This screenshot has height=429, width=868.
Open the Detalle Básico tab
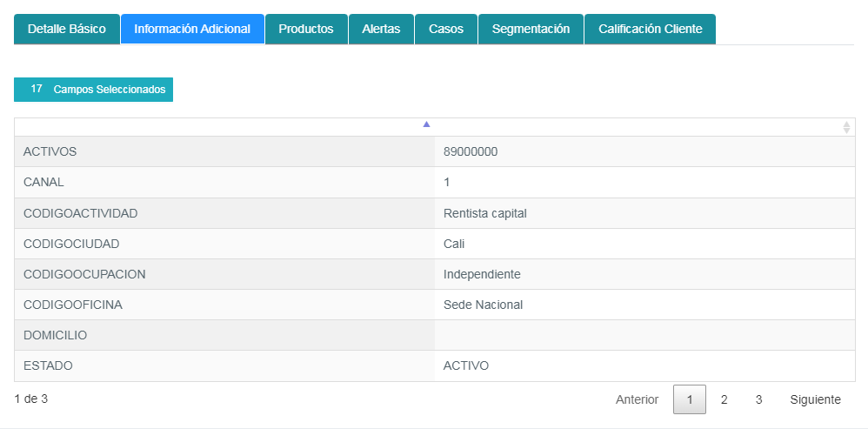pos(67,29)
